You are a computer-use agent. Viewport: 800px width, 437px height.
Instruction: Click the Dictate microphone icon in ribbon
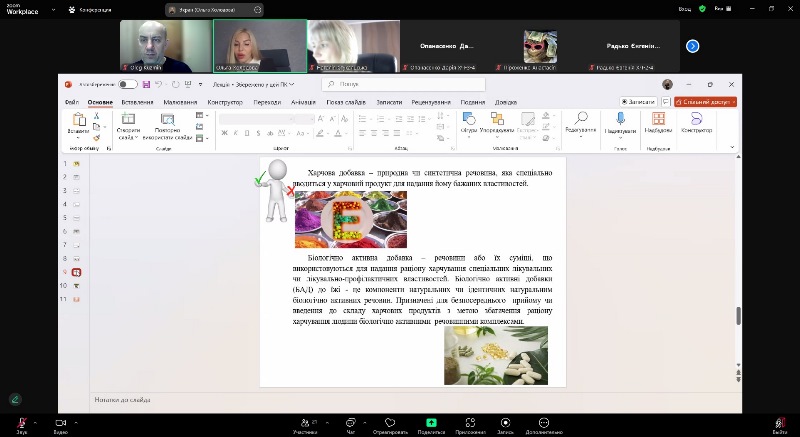click(x=620, y=119)
